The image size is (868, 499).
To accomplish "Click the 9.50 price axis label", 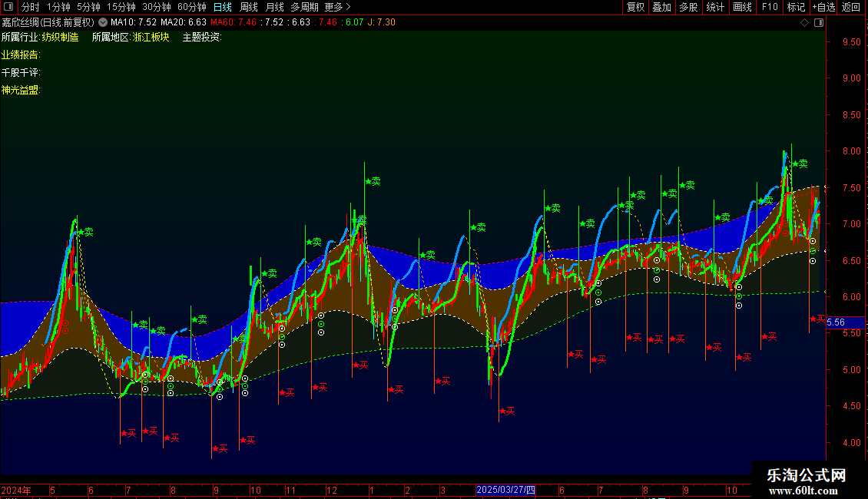I will click(x=851, y=42).
